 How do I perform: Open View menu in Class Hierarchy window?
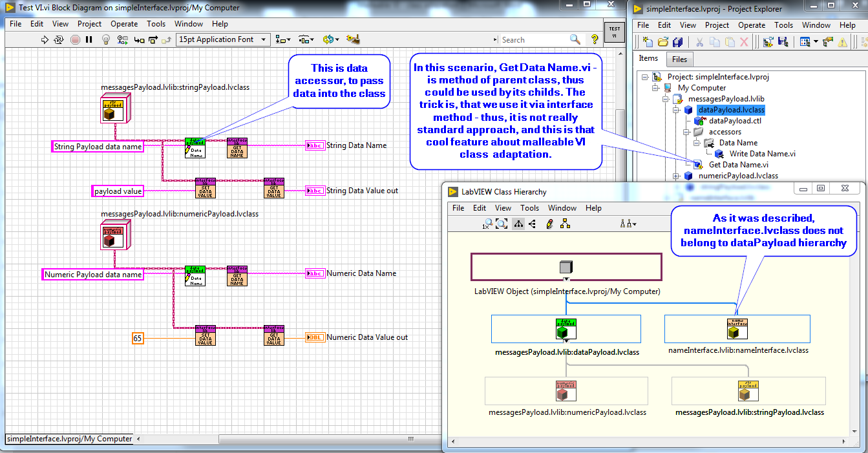503,208
